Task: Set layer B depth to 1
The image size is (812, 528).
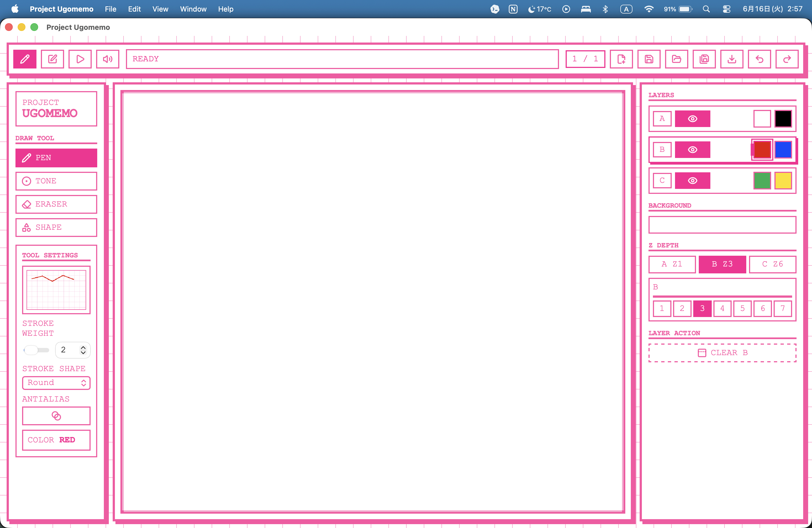Action: [662, 309]
